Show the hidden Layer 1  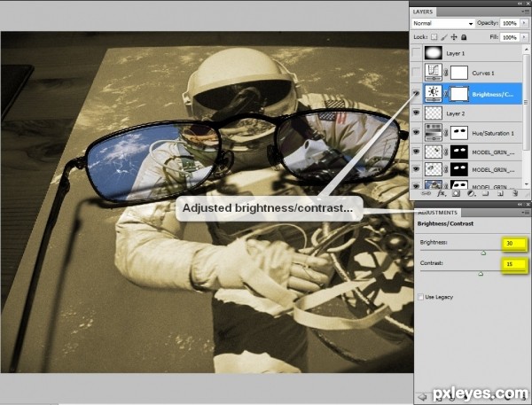(416, 53)
